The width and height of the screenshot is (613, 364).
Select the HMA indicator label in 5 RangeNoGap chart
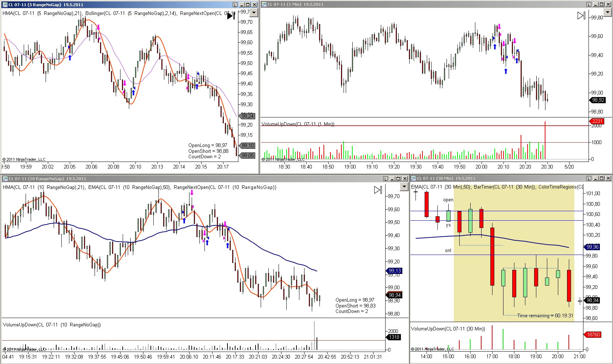[43, 13]
